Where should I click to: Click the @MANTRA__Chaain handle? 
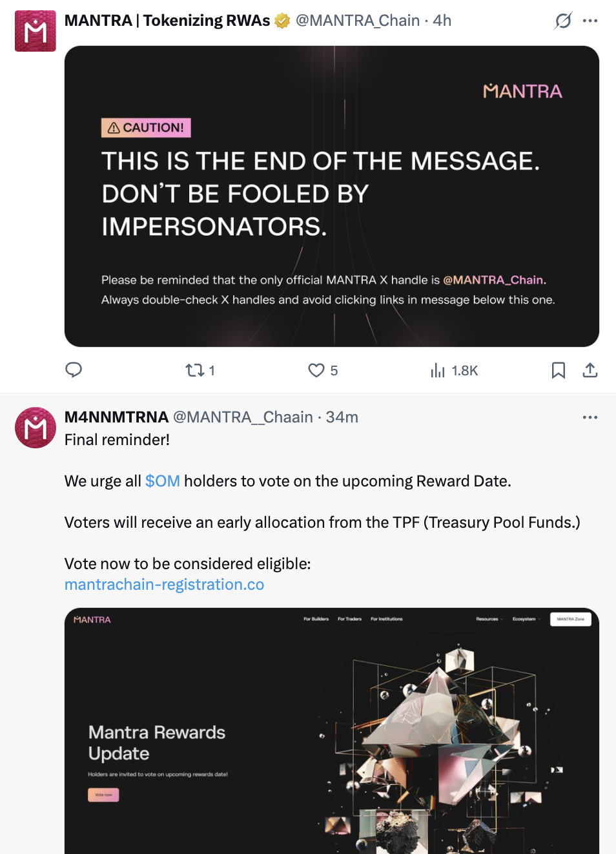click(243, 417)
